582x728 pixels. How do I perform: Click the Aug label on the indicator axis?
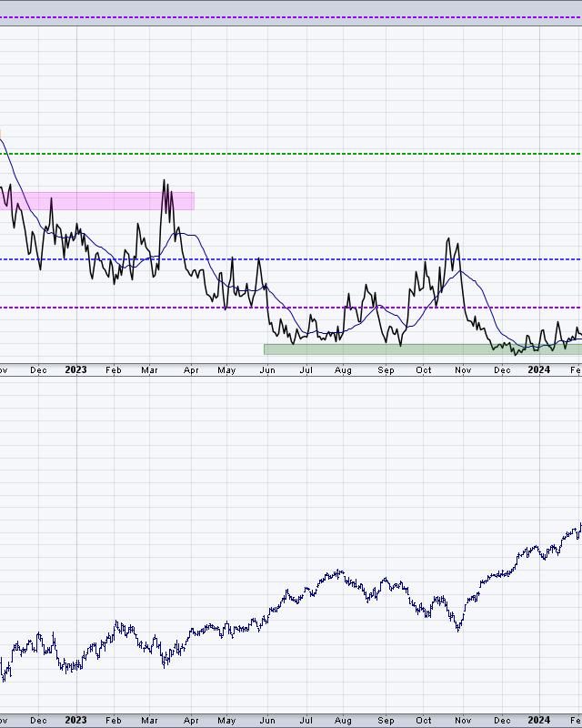(x=343, y=369)
